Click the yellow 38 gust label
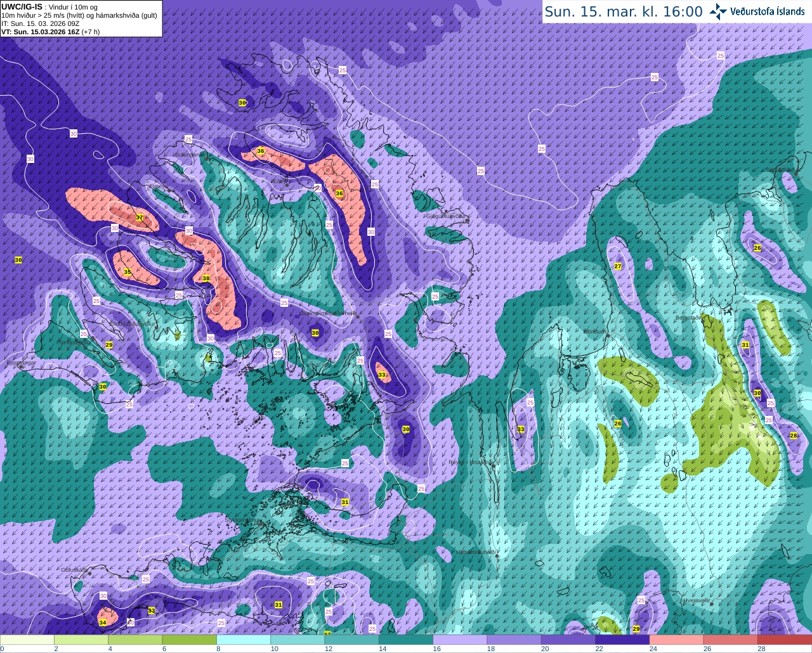 [206, 278]
